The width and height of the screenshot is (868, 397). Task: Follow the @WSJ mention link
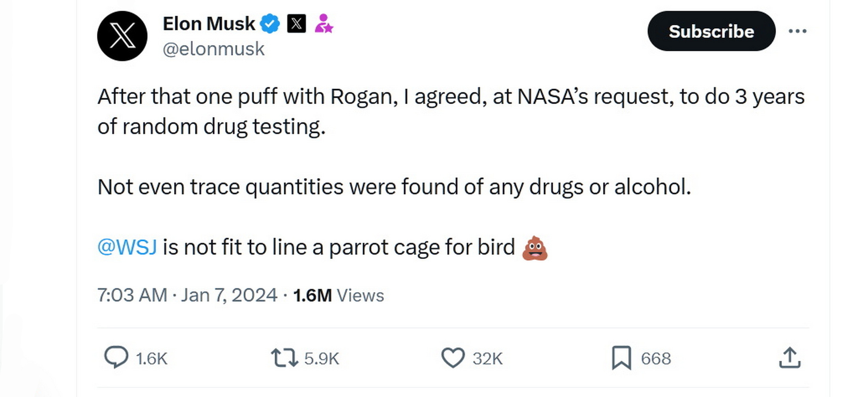click(127, 247)
